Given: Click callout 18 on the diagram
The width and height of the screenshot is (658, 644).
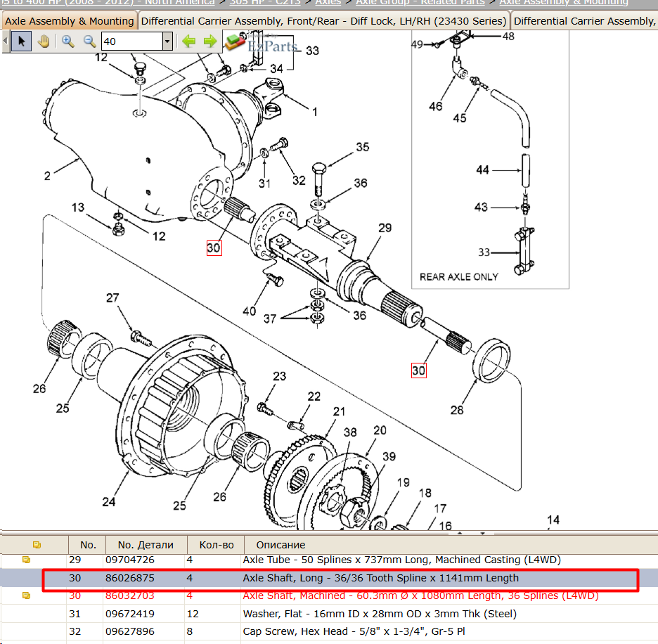Looking at the screenshot, I should tap(425, 493).
